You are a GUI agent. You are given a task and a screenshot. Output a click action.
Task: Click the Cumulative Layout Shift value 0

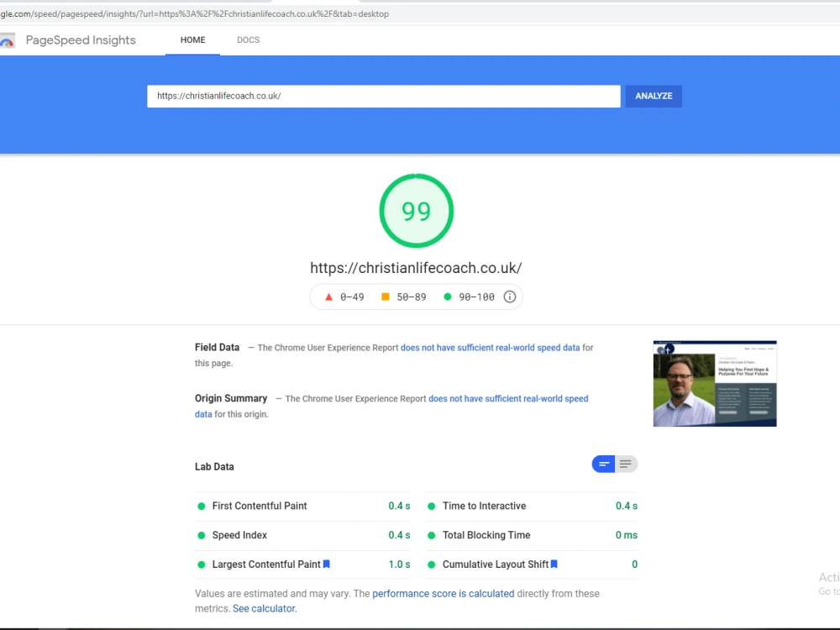coord(634,564)
